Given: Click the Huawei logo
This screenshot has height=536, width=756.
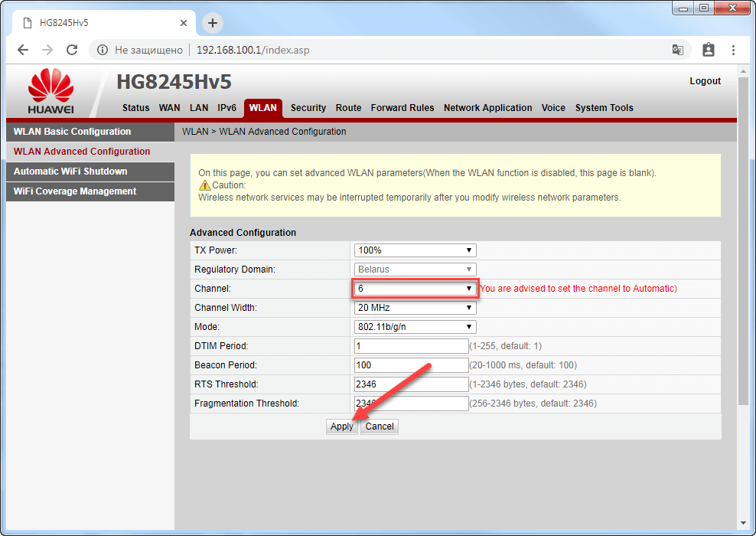Looking at the screenshot, I should pyautogui.click(x=51, y=92).
